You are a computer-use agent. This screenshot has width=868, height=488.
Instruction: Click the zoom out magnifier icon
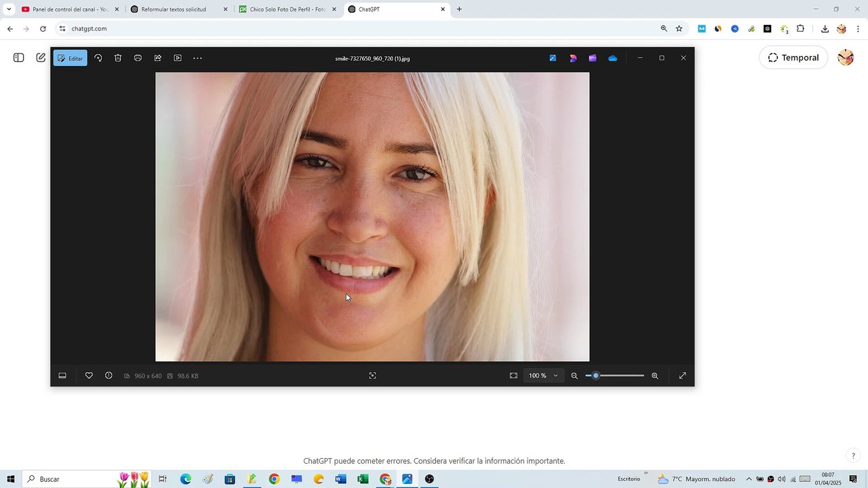point(574,375)
